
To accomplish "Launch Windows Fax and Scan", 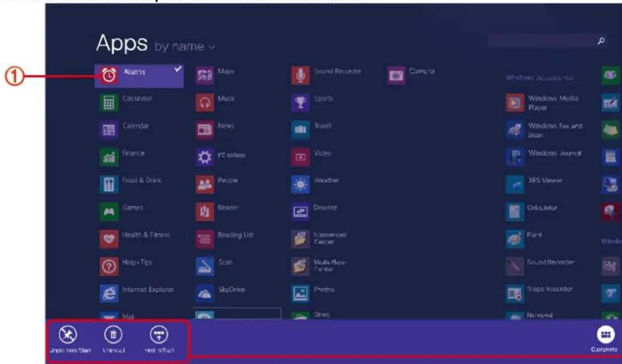I will (544, 130).
